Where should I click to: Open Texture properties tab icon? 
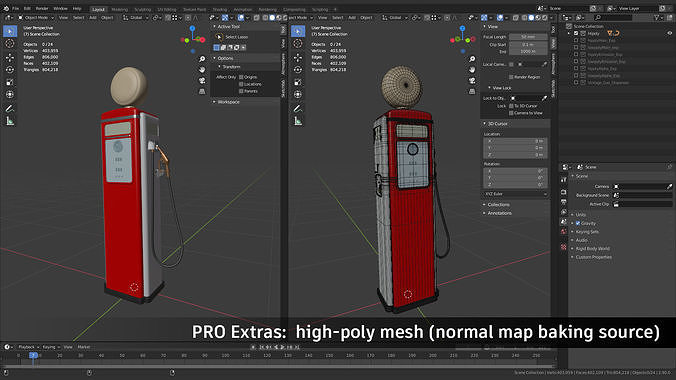click(x=563, y=247)
